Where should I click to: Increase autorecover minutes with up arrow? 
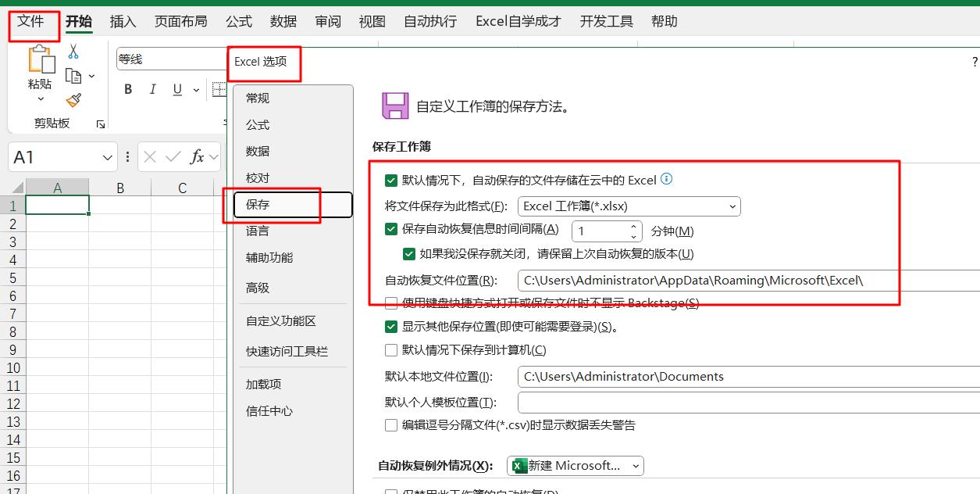point(634,227)
